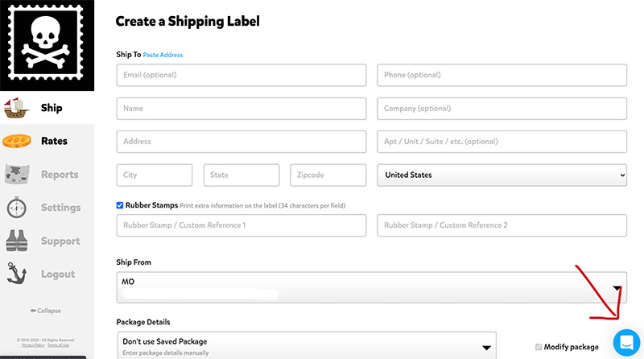Click the skull and crossbones logo
Viewport: 644px width, 359px height.
pos(47,45)
